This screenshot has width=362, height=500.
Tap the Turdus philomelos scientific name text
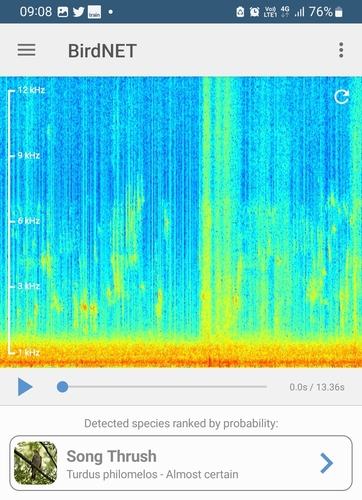tap(112, 474)
